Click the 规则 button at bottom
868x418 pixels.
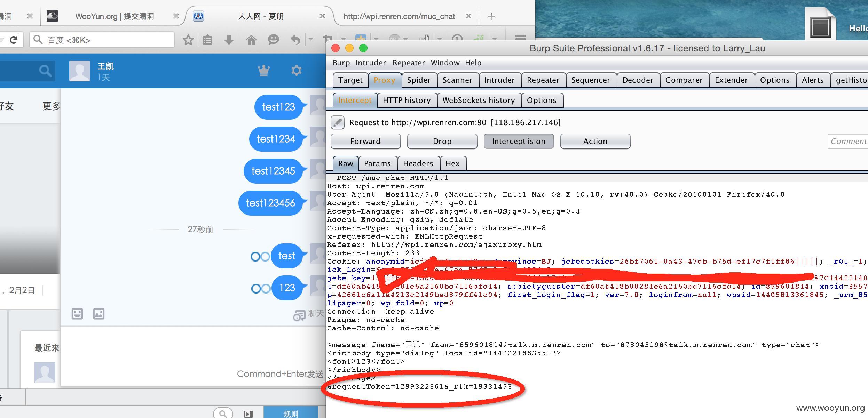pos(291,412)
